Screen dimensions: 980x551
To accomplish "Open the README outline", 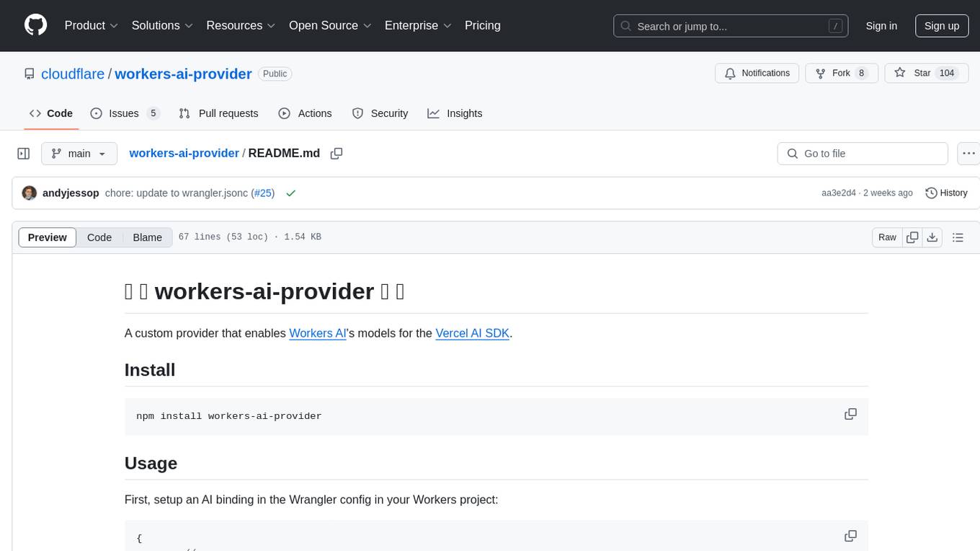I will pyautogui.click(x=958, y=237).
